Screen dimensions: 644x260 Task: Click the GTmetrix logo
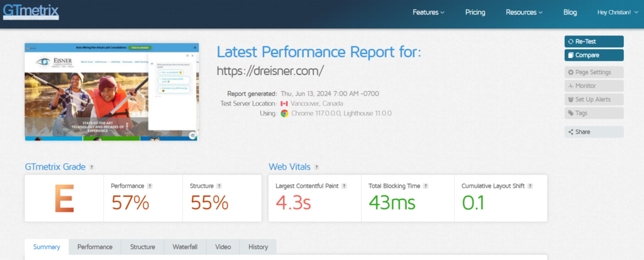31,11
